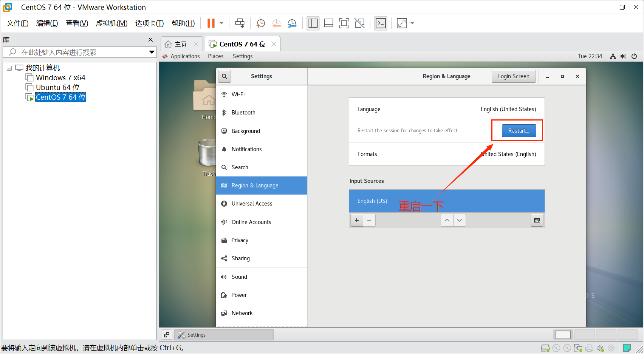Send Ctrl+Alt+Del to the virtual machine
The width and height of the screenshot is (644, 354).
click(240, 23)
